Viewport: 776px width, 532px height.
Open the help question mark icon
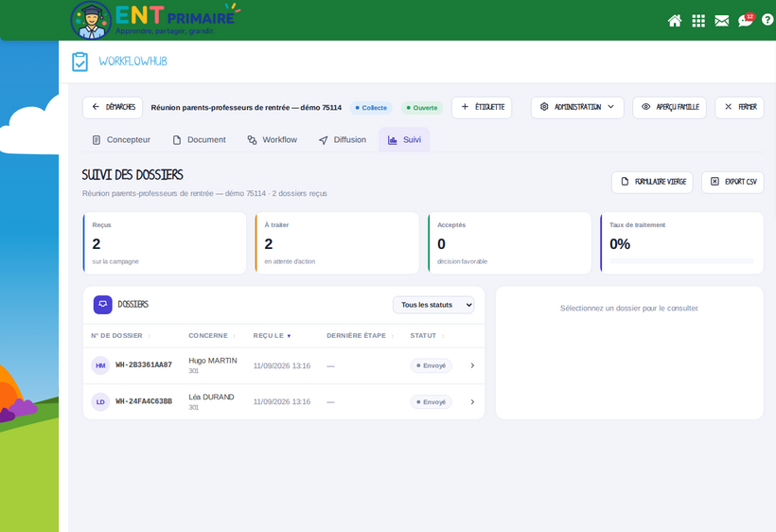[767, 20]
